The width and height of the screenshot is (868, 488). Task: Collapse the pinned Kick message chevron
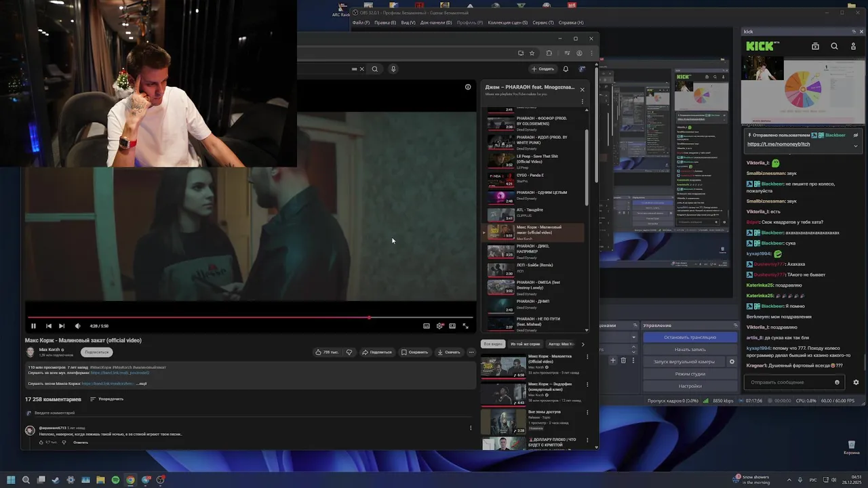click(x=855, y=145)
